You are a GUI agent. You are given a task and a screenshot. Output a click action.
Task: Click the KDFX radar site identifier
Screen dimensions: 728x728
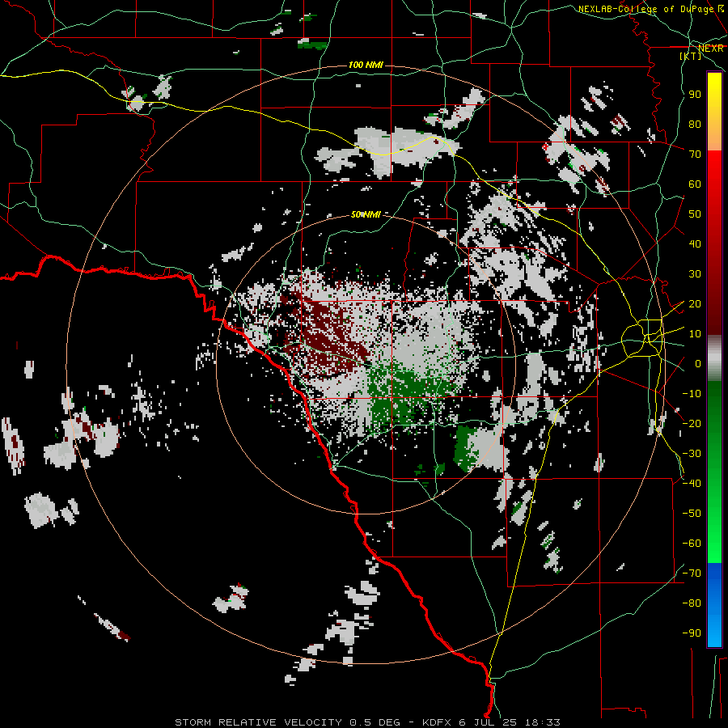click(437, 722)
